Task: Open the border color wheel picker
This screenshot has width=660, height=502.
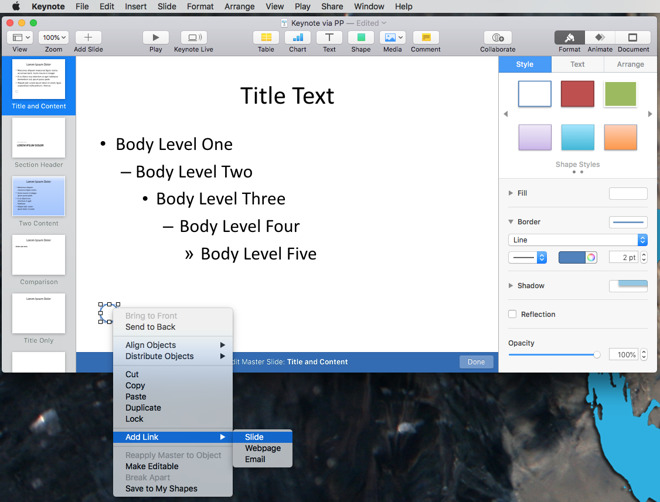Action: click(x=591, y=257)
